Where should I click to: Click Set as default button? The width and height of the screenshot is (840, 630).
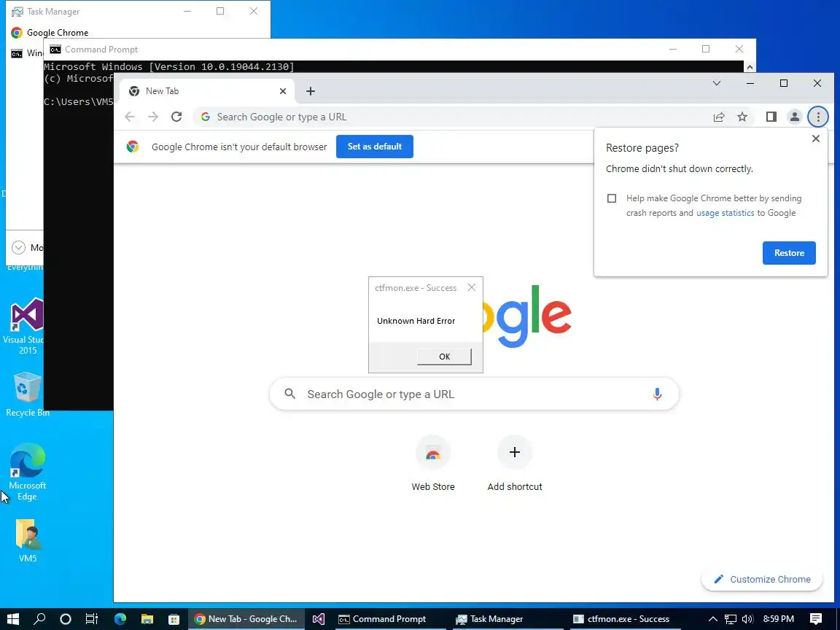click(x=375, y=147)
